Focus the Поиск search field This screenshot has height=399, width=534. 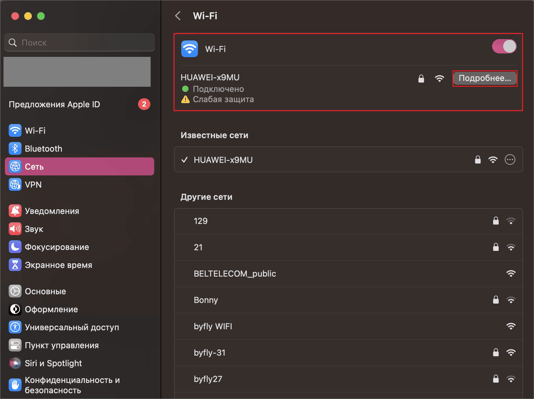(79, 43)
